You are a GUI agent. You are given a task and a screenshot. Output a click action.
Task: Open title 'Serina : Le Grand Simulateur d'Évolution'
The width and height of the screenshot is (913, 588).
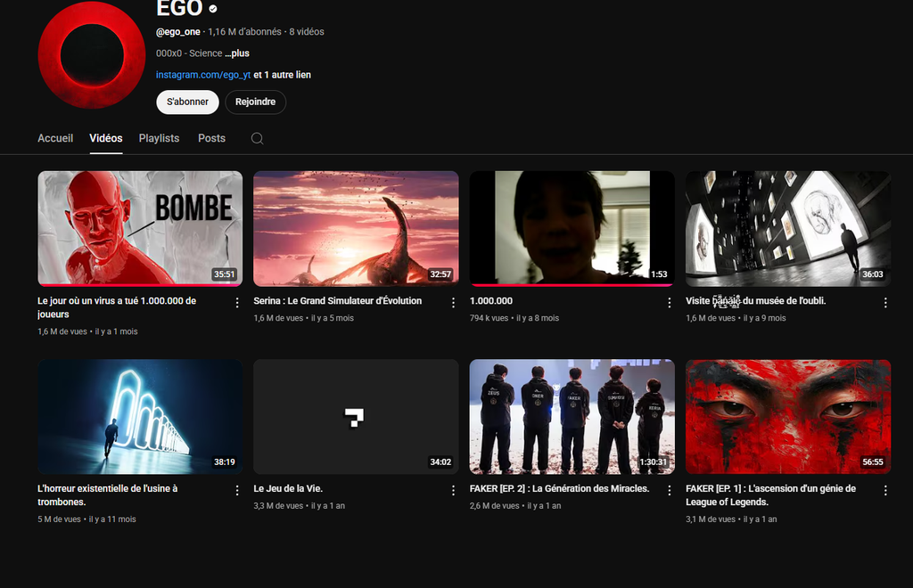tap(338, 301)
